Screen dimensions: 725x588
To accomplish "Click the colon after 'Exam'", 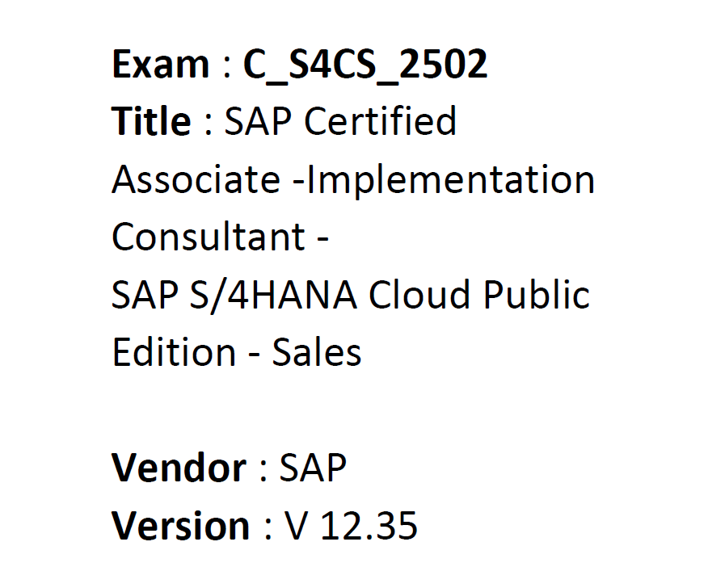I will click(226, 68).
